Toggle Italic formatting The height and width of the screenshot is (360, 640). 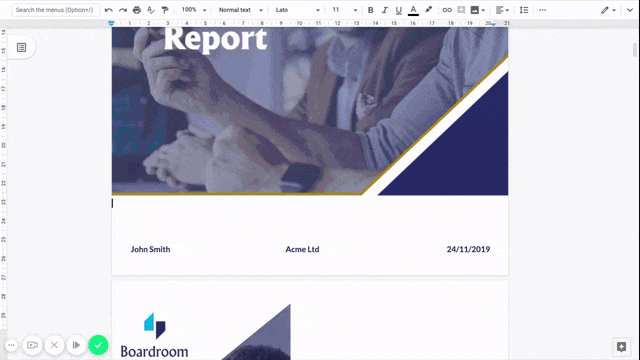[384, 10]
